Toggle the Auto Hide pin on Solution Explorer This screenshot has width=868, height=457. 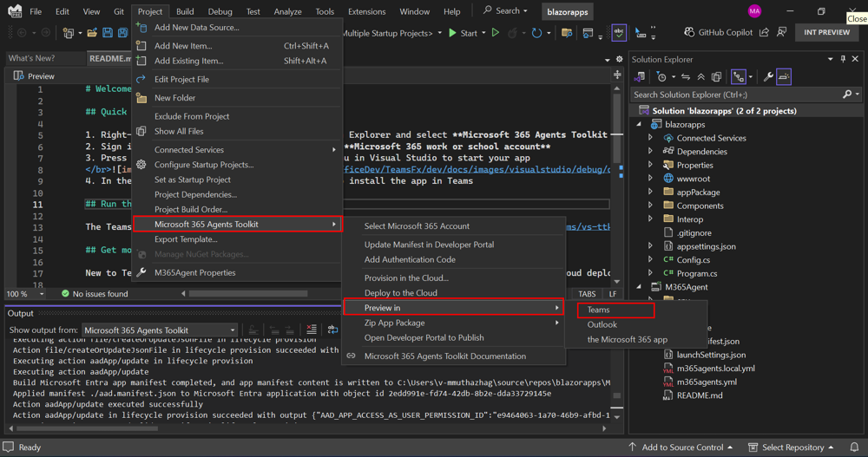tap(842, 59)
